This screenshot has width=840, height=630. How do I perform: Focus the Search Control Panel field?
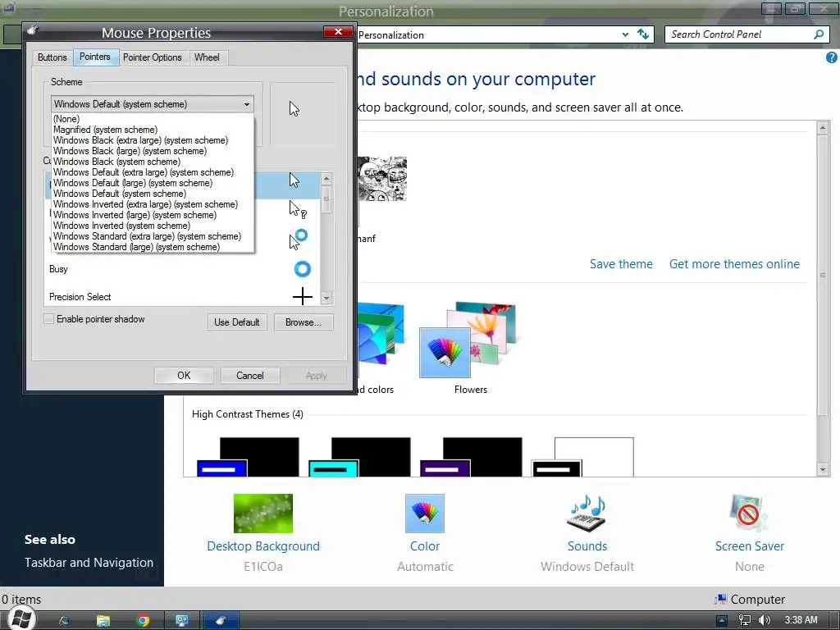(x=739, y=34)
